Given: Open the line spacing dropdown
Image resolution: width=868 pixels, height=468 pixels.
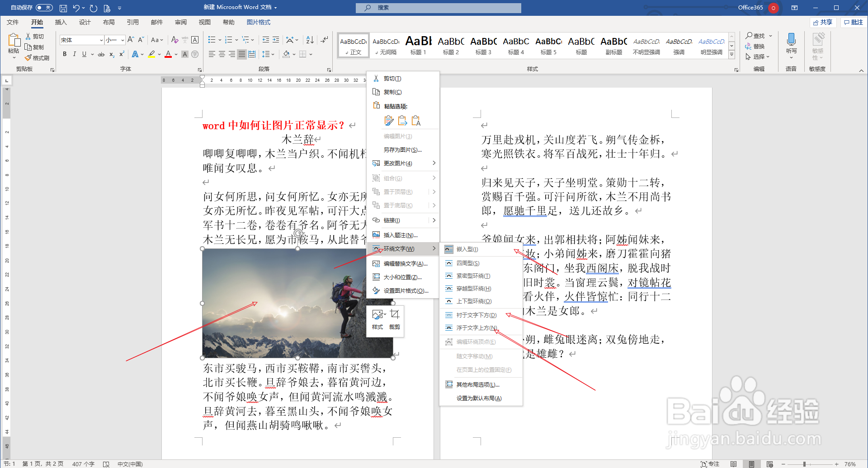Looking at the screenshot, I should pos(268,54).
